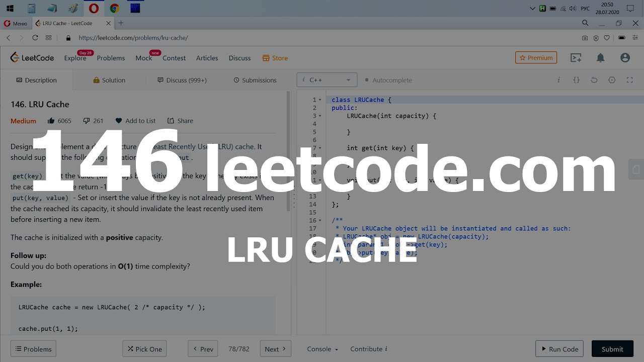Show editor info icon
Image resolution: width=644 pixels, height=362 pixels.
tap(558, 80)
